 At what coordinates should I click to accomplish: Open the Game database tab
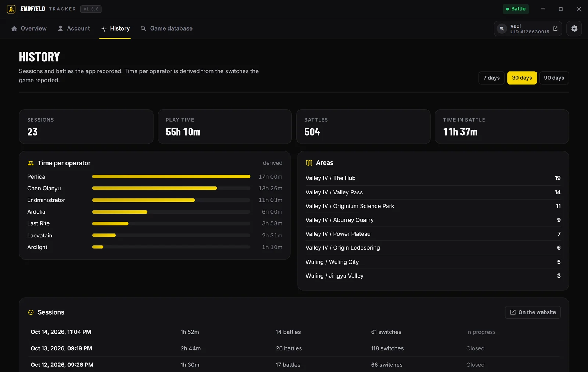pyautogui.click(x=166, y=29)
